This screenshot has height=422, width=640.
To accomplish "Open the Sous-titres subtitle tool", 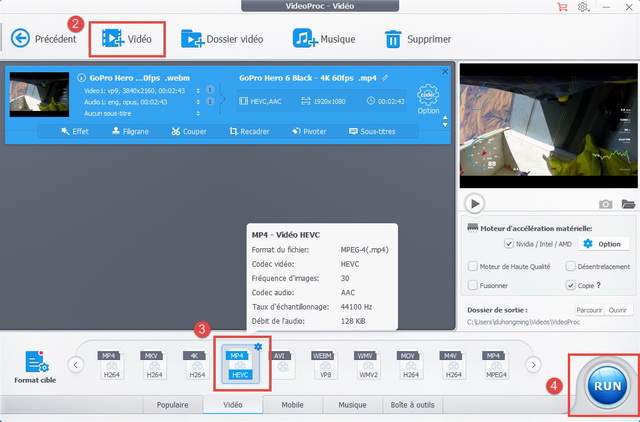I will [372, 131].
